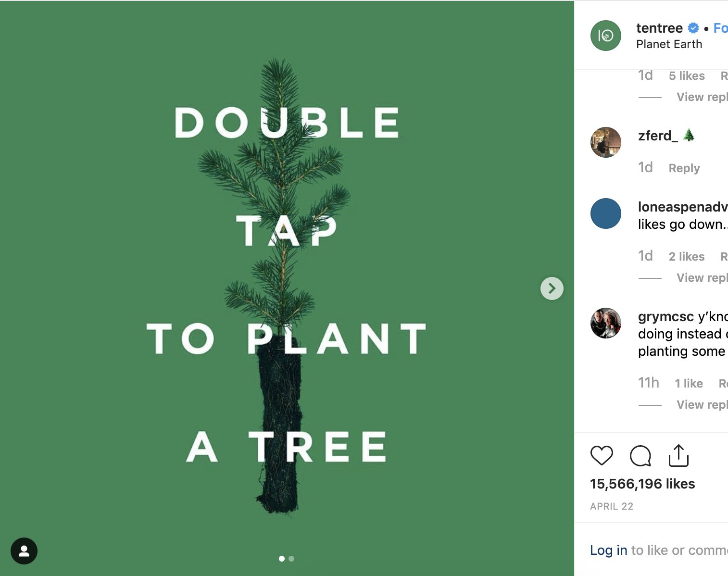Click the verified badge next to tentree

coord(692,28)
